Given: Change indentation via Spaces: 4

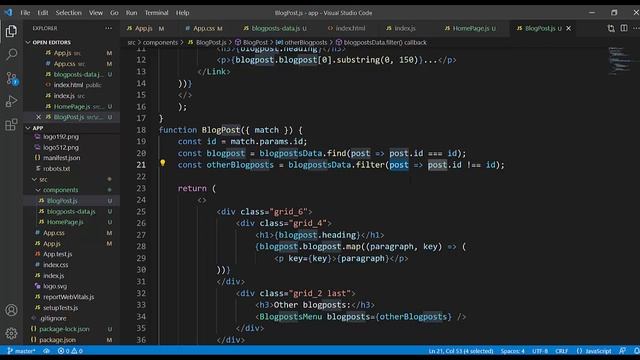Looking at the screenshot, I should (513, 351).
